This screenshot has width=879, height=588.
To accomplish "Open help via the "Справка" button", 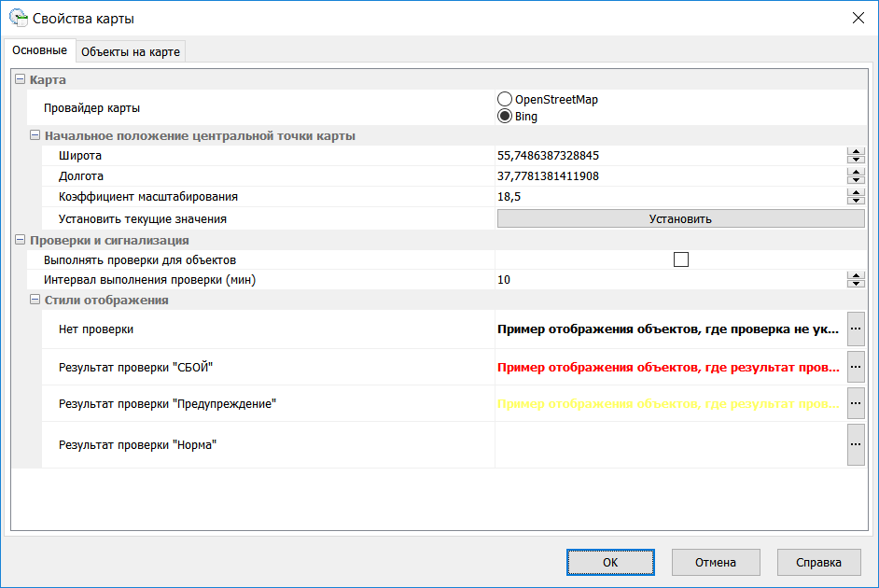I will click(818, 562).
